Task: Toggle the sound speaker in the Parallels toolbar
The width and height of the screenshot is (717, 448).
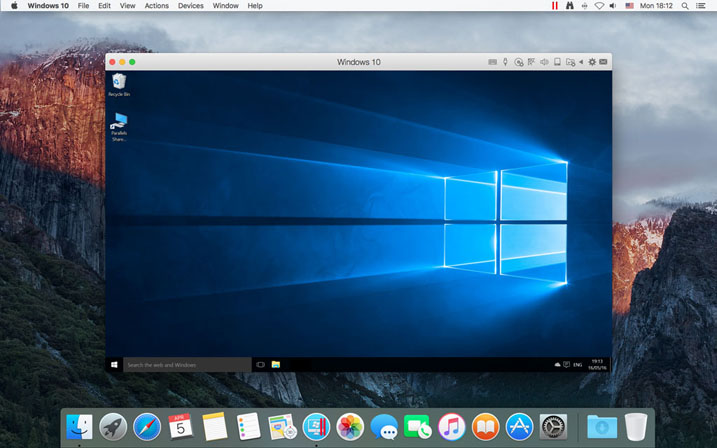Action: (x=545, y=62)
